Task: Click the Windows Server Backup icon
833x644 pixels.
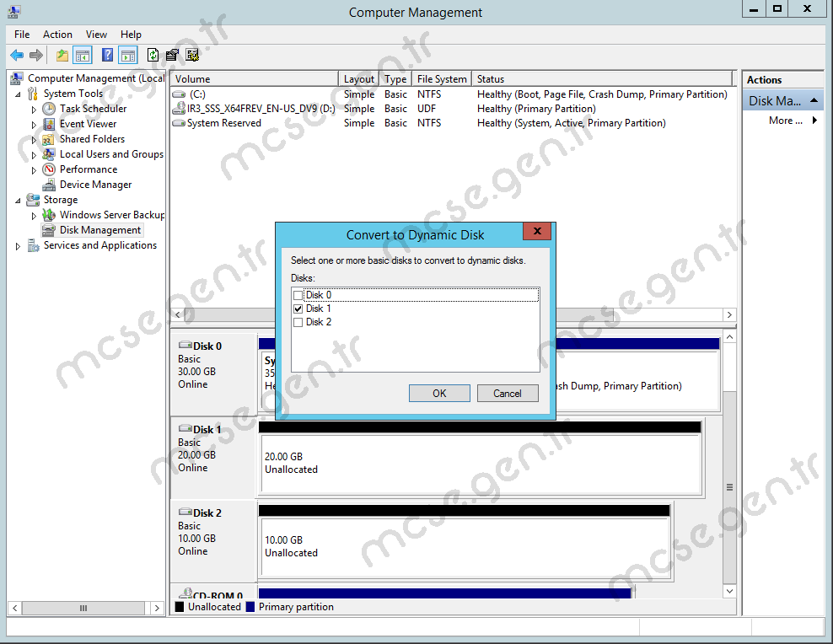Action: pyautogui.click(x=49, y=215)
